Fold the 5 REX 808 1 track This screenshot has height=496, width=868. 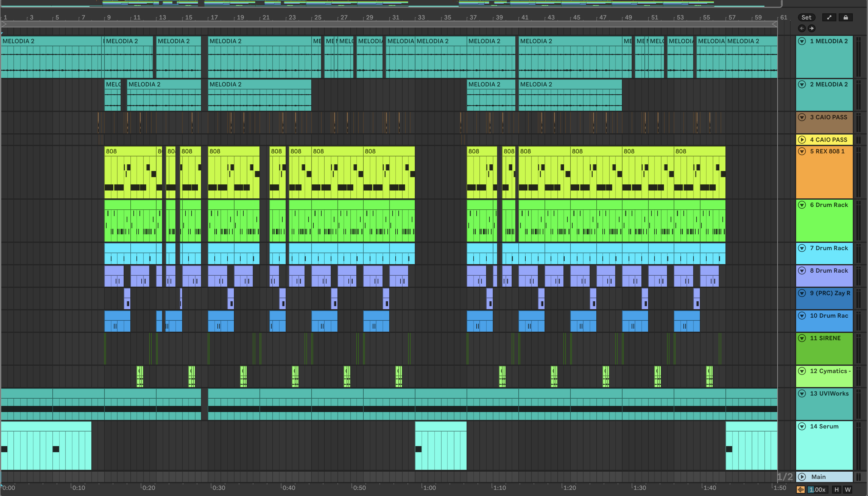[x=802, y=151]
